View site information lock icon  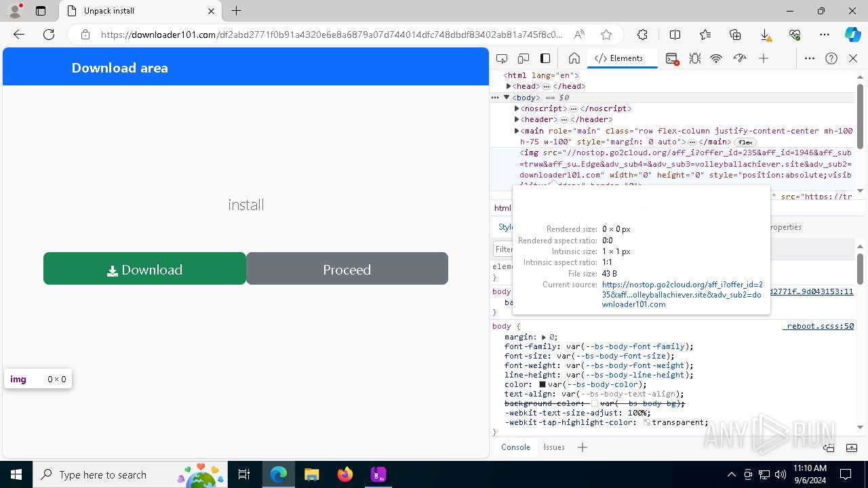[85, 35]
